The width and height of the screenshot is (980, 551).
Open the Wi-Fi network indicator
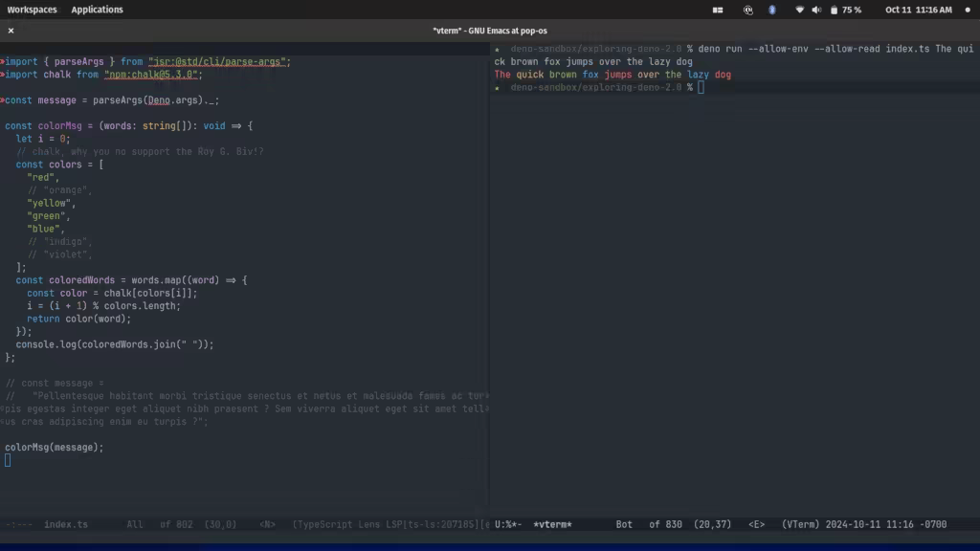coord(799,10)
